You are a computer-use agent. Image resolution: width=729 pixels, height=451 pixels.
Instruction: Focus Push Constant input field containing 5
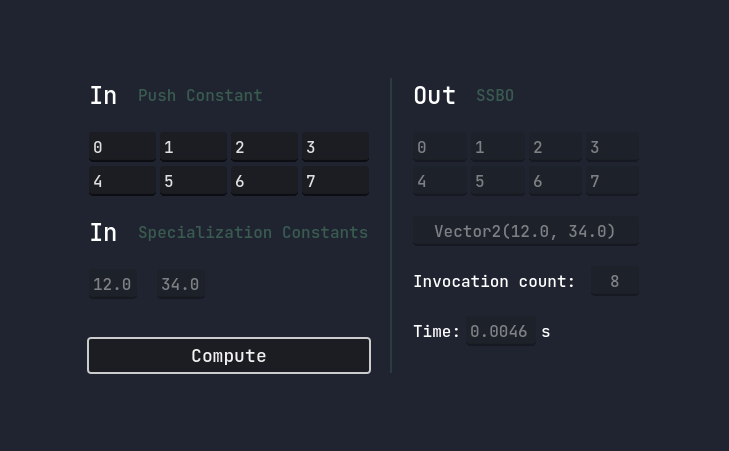pos(193,181)
